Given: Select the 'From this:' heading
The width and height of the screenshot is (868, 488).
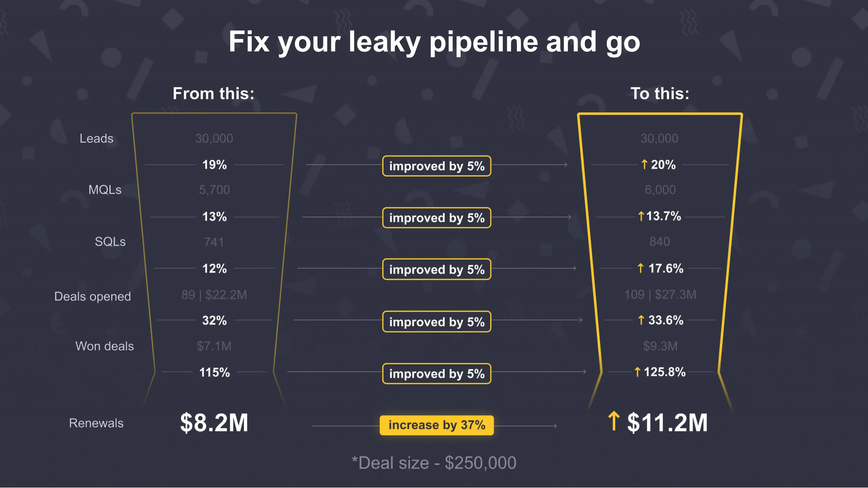Looking at the screenshot, I should coord(214,93).
